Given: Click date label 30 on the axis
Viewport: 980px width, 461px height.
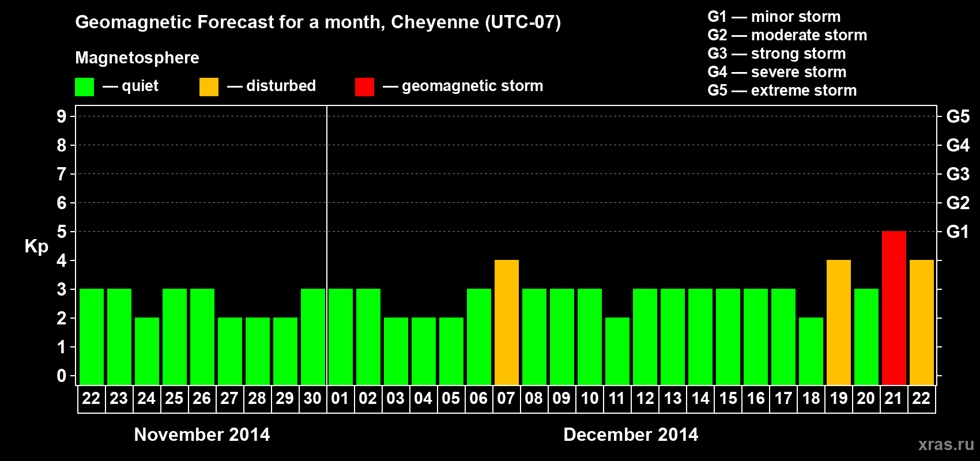Looking at the screenshot, I should click(312, 398).
